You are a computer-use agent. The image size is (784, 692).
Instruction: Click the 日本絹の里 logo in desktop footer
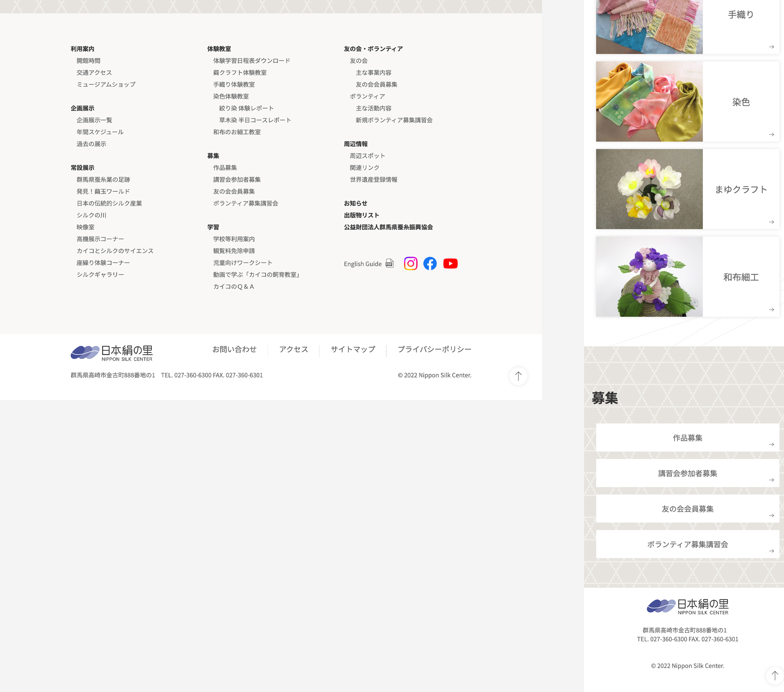112,353
